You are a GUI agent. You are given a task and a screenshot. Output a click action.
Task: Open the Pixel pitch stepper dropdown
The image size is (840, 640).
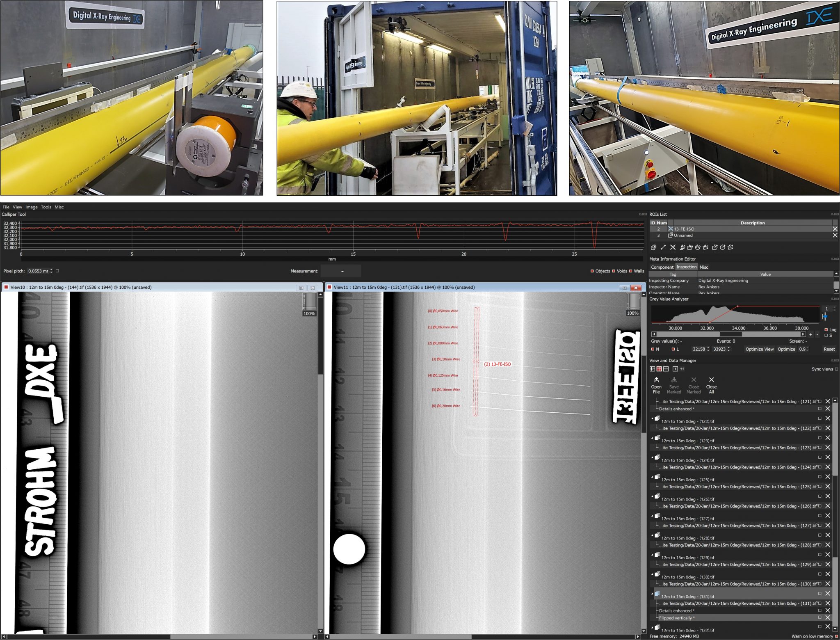[x=52, y=271]
